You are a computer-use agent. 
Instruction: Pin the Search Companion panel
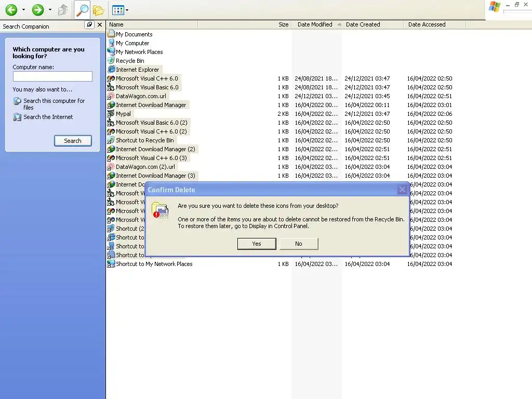[x=89, y=25]
